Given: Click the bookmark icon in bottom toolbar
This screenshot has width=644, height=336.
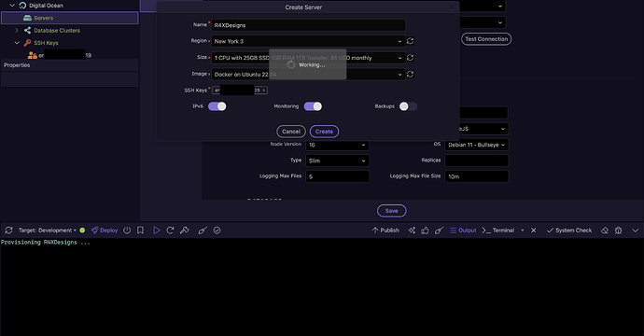Looking at the screenshot, I should (x=140, y=231).
